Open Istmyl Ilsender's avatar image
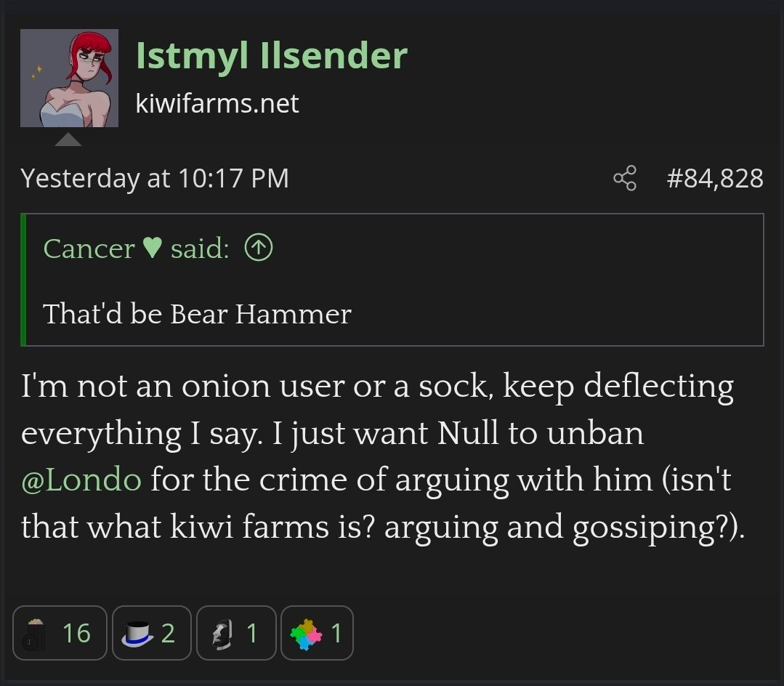Screen dimensions: 784x686 (x=69, y=78)
